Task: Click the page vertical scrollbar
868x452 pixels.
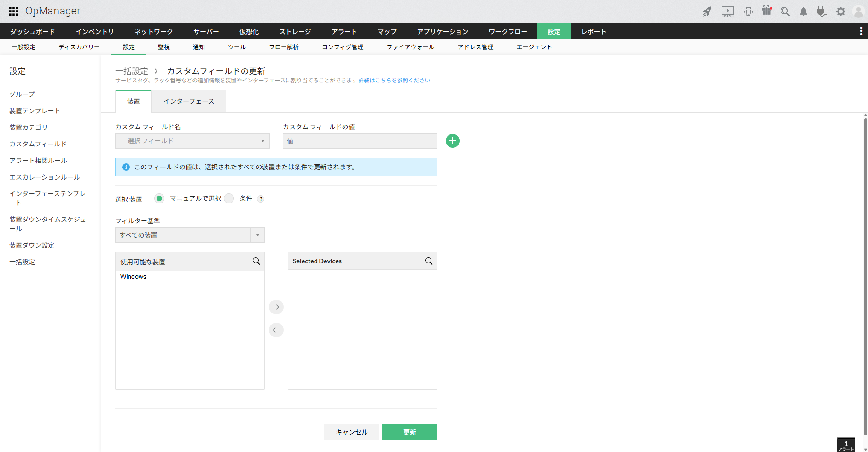Action: (x=865, y=276)
